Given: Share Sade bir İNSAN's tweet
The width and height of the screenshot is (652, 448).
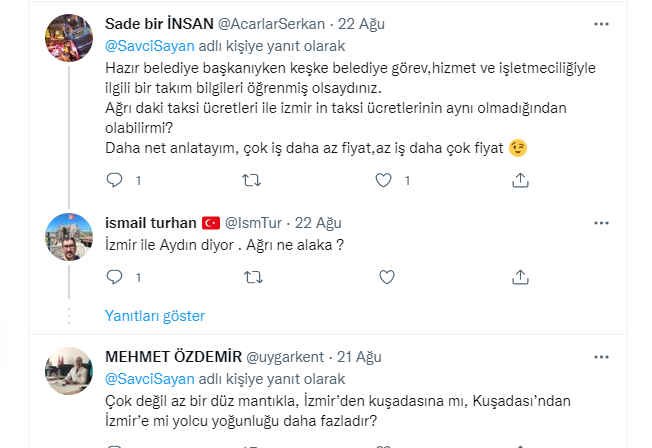Looking at the screenshot, I should tap(520, 180).
